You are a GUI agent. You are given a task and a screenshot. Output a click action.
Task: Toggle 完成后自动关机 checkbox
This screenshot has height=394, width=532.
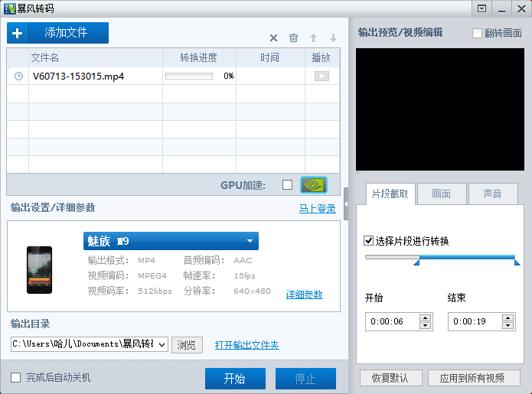click(15, 377)
